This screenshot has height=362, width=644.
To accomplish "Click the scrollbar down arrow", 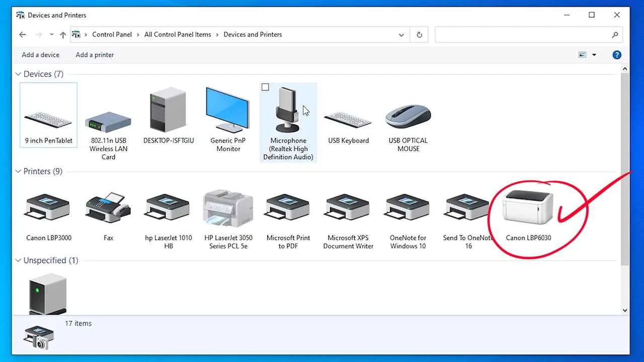I will point(625,311).
